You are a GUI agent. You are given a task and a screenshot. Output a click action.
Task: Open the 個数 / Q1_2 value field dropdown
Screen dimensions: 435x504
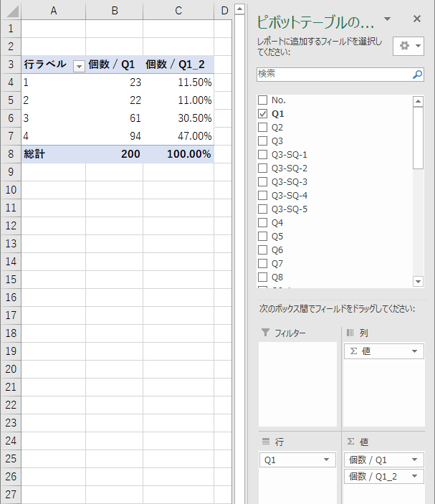point(416,477)
